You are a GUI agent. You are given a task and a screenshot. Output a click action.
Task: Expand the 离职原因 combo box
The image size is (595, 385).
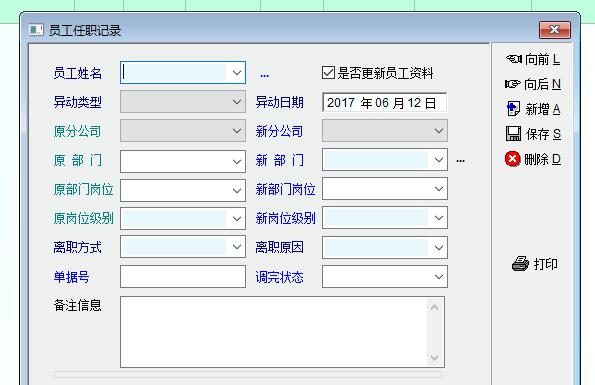click(x=439, y=248)
